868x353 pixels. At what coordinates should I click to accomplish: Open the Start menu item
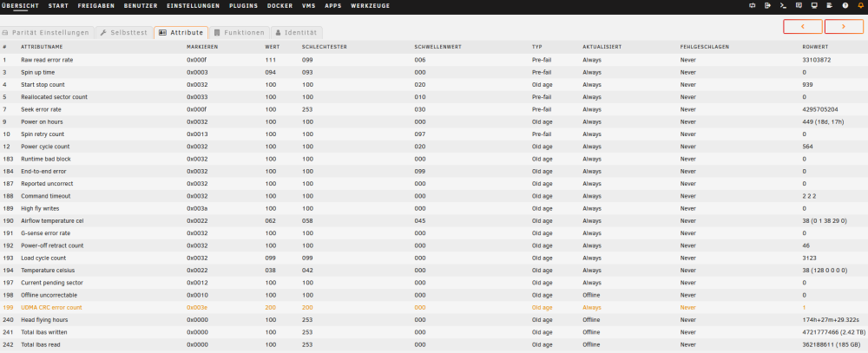(58, 5)
